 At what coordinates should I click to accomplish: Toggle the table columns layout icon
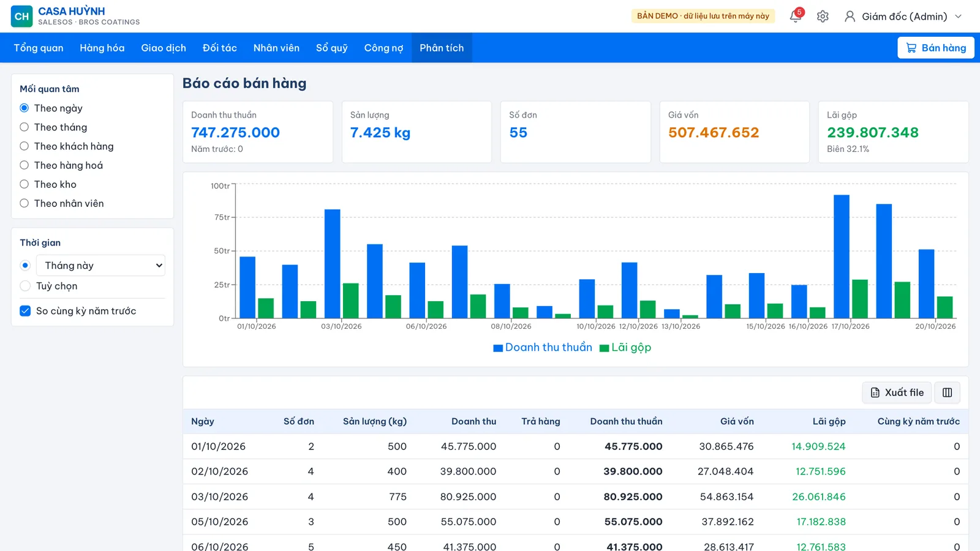point(947,392)
